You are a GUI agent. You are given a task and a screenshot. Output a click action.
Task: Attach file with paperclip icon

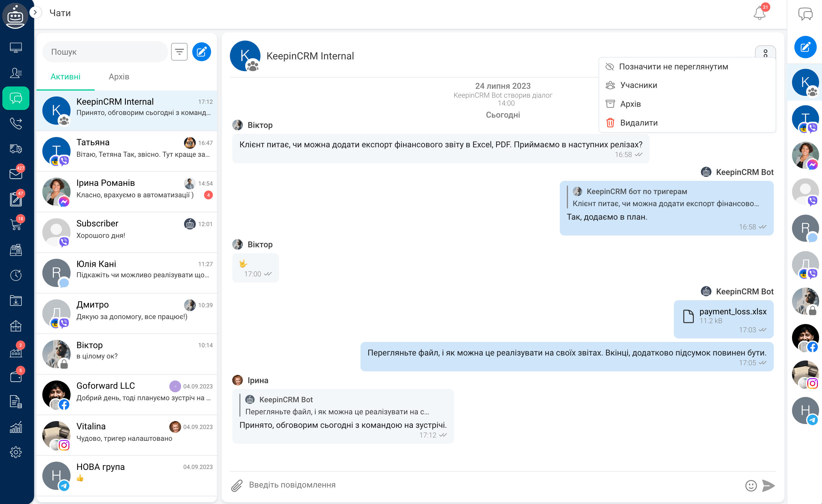[237, 486]
